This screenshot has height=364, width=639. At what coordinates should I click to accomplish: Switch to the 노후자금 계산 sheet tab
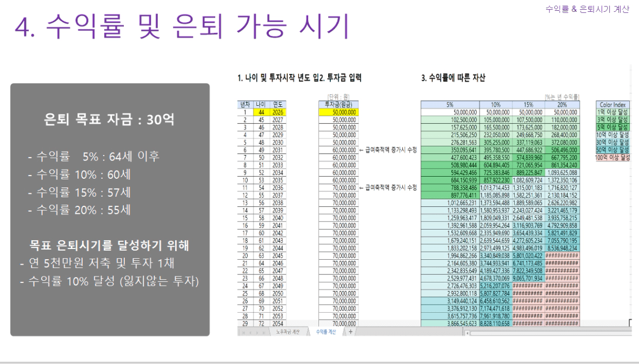pyautogui.click(x=288, y=332)
